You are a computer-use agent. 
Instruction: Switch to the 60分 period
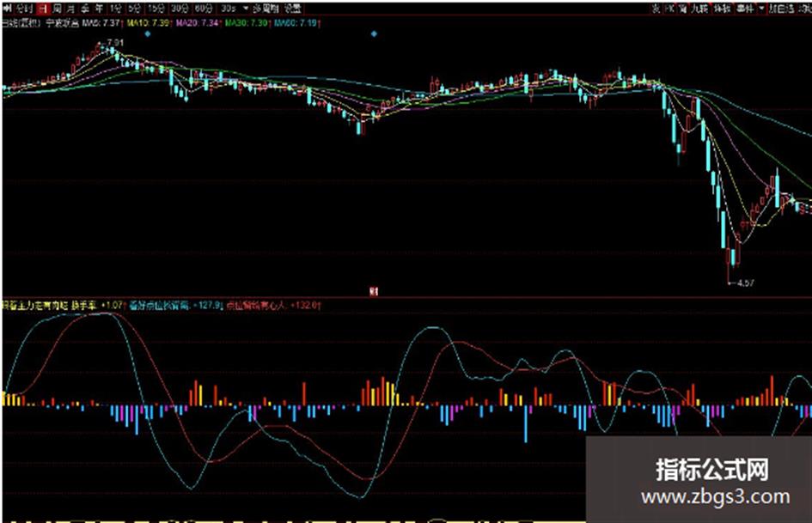(203, 9)
